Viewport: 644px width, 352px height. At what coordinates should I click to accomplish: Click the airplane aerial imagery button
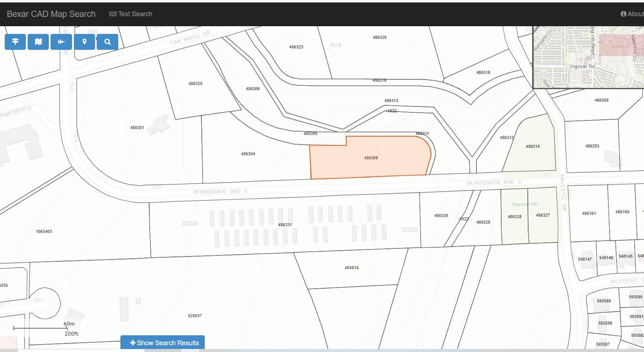[x=61, y=42]
